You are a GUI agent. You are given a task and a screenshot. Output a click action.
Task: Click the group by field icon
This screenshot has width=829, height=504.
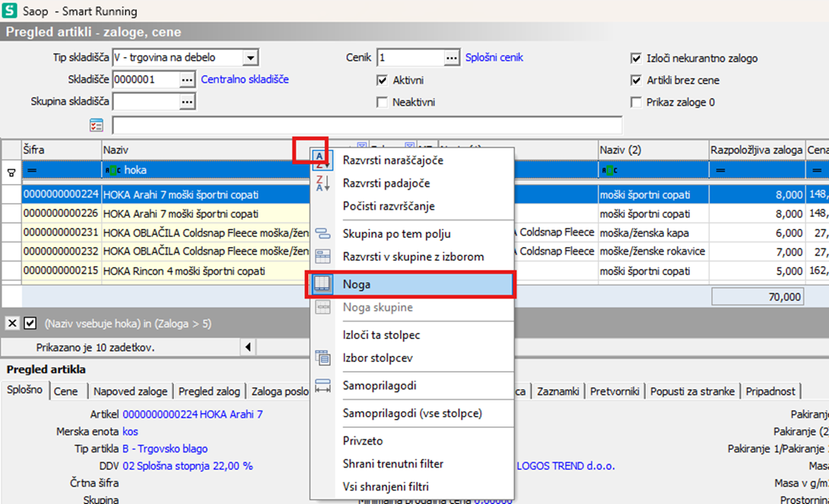(322, 233)
